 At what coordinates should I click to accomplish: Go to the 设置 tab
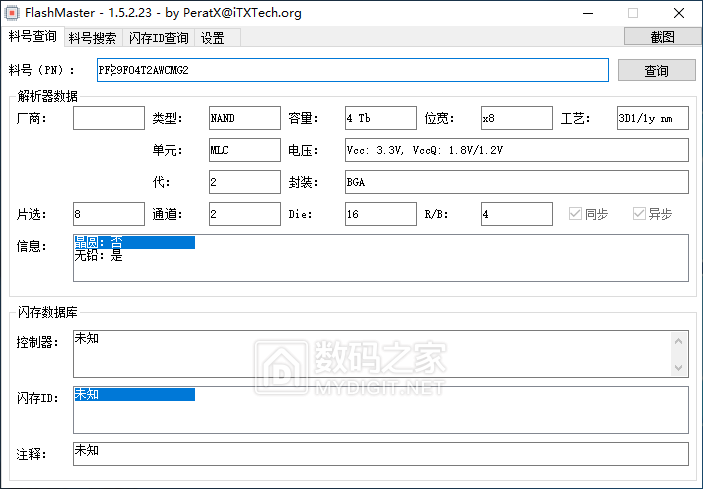click(x=212, y=38)
